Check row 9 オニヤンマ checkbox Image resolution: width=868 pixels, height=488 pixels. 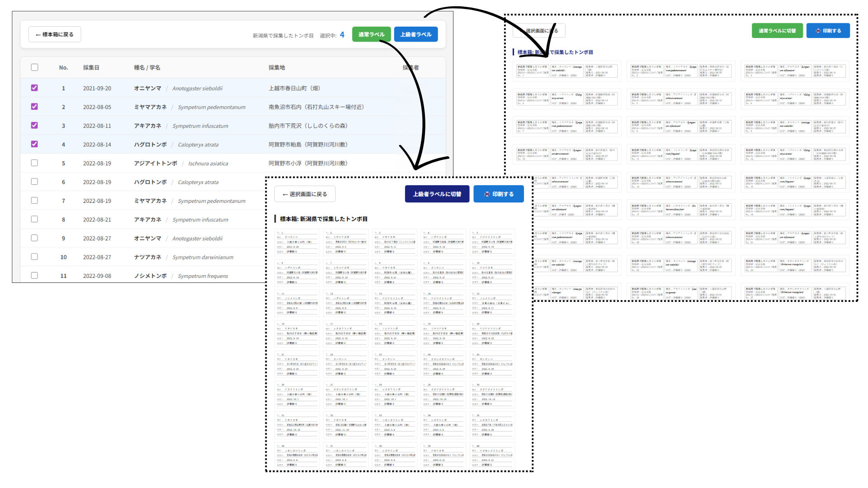pyautogui.click(x=34, y=238)
